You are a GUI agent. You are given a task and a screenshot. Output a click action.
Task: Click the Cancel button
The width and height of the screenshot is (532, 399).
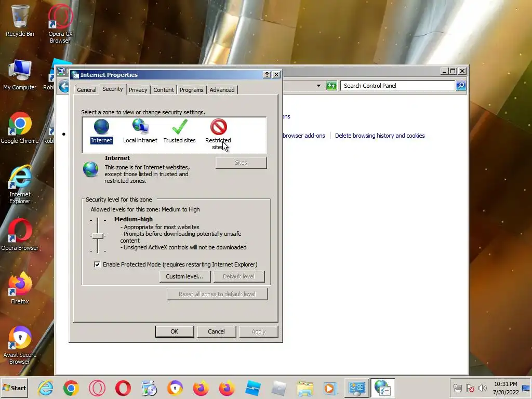(216, 331)
